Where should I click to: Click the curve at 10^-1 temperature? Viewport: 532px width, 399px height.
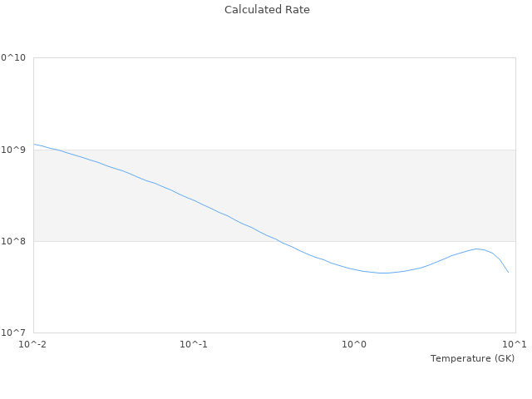(194, 200)
